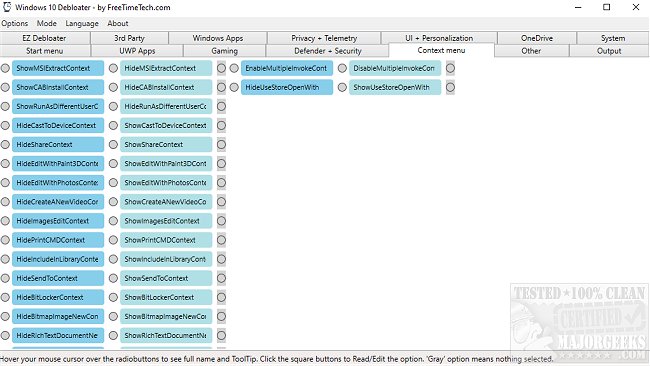Switch to the Privacy + Telemetry tab

(x=324, y=38)
